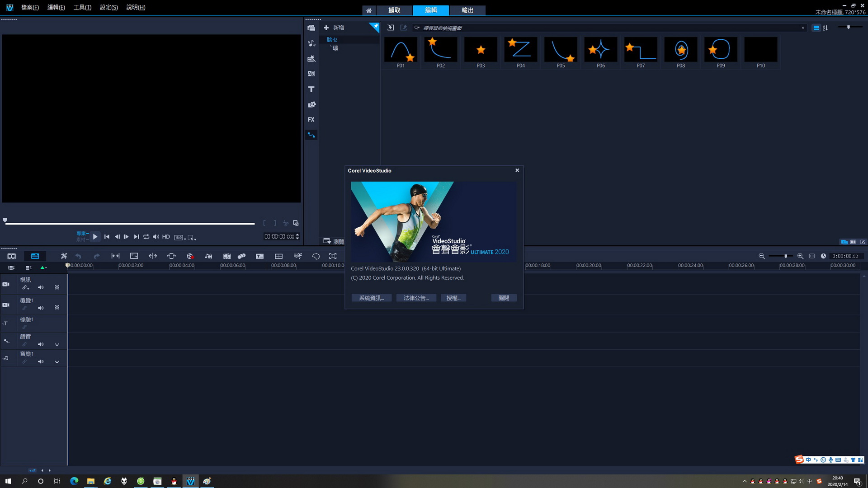Image resolution: width=868 pixels, height=488 pixels.
Task: Open the 編輯(E) menu
Action: point(56,8)
